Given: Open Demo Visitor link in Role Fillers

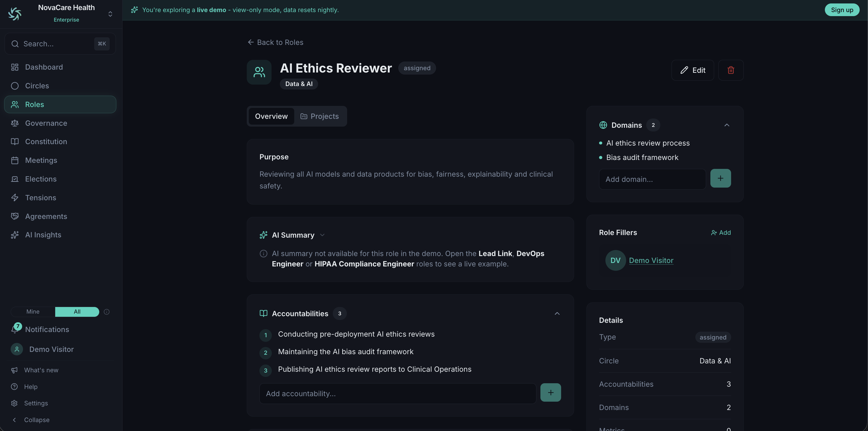Looking at the screenshot, I should point(651,260).
